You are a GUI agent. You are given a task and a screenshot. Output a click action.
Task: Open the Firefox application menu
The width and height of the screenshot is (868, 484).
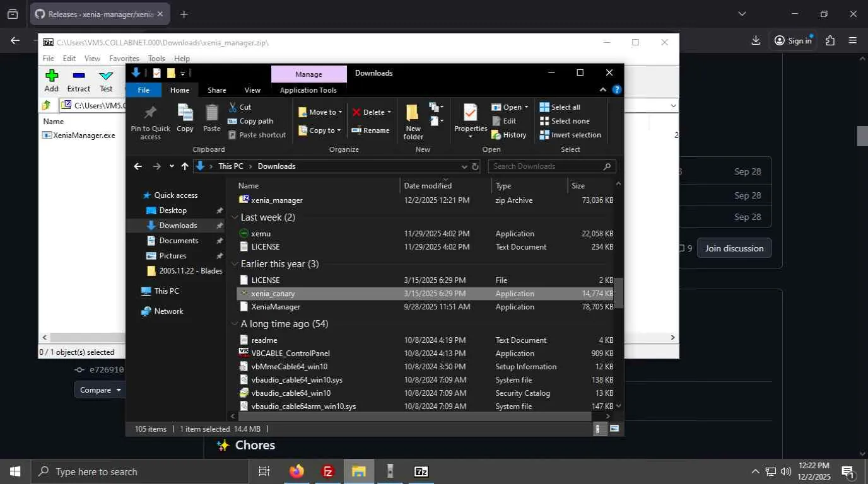click(853, 40)
